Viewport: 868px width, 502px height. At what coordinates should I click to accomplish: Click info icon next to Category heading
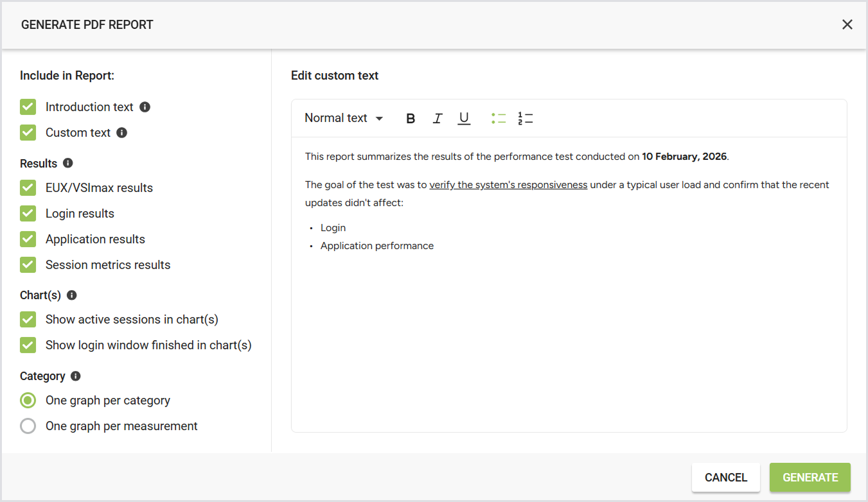76,376
